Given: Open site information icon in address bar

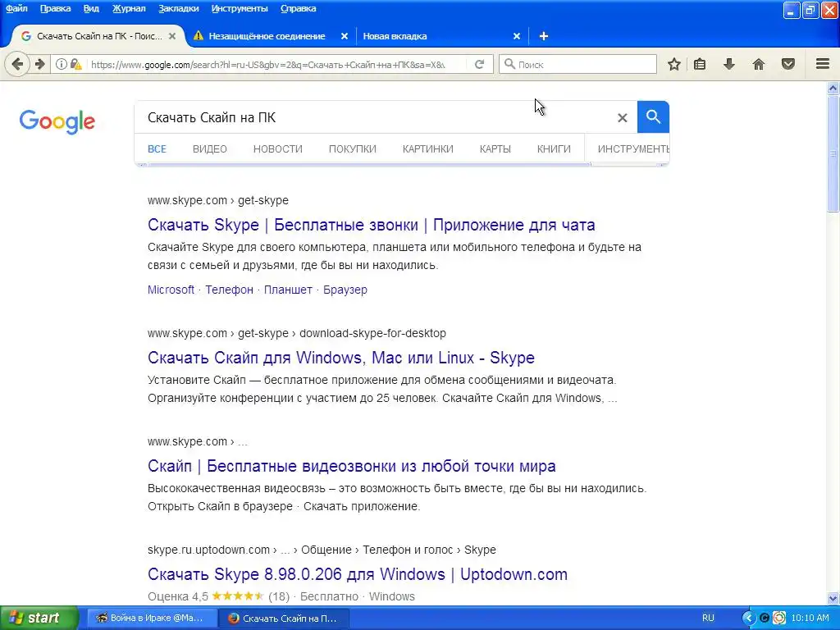Looking at the screenshot, I should coord(61,64).
